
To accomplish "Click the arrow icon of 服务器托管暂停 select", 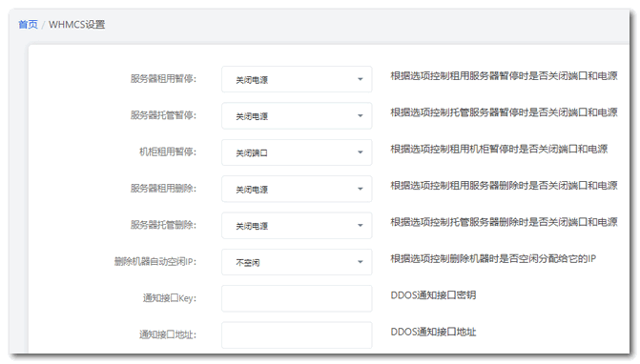I will [360, 115].
